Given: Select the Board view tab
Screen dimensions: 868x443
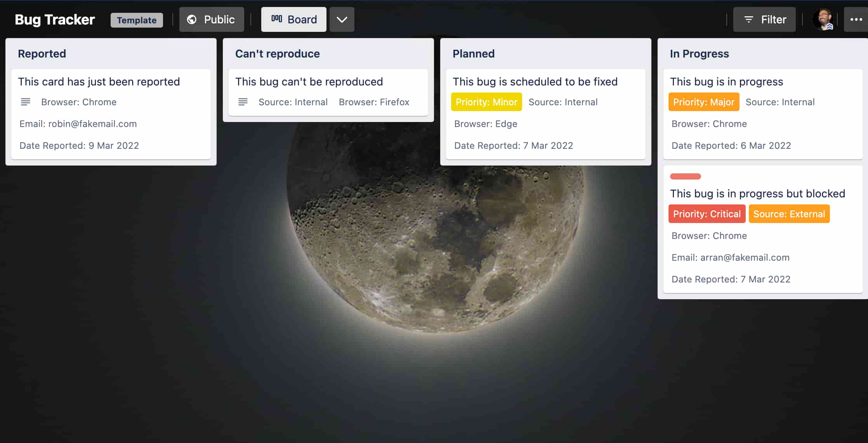Looking at the screenshot, I should click(x=294, y=19).
